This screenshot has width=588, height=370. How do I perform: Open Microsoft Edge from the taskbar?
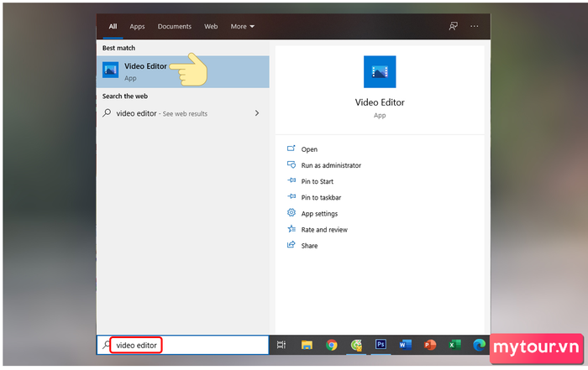pos(479,345)
